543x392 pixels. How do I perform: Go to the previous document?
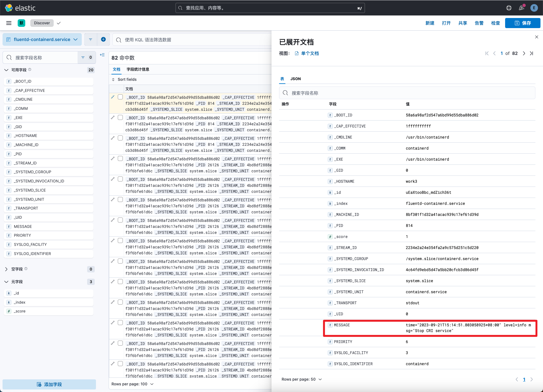[x=494, y=53]
